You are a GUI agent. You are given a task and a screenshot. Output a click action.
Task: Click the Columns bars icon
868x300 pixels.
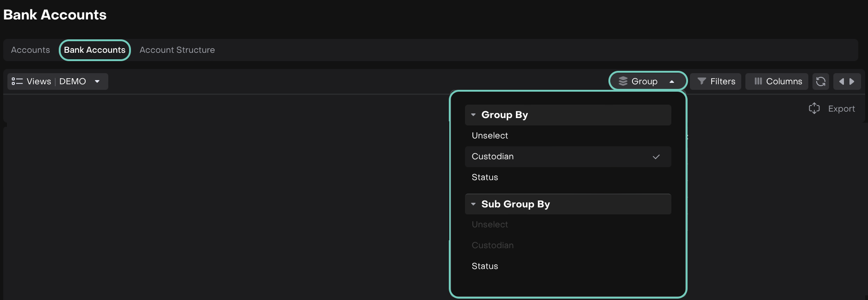[758, 81]
